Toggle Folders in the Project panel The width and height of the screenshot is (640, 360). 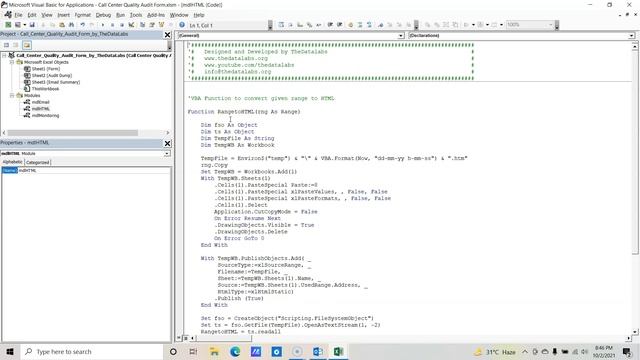coord(27,45)
